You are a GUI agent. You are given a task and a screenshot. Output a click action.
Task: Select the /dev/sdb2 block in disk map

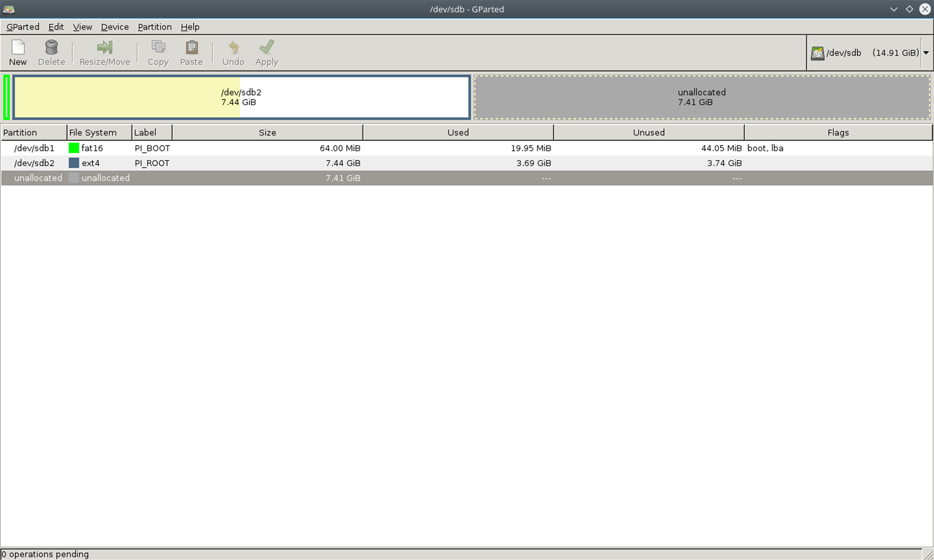click(242, 97)
